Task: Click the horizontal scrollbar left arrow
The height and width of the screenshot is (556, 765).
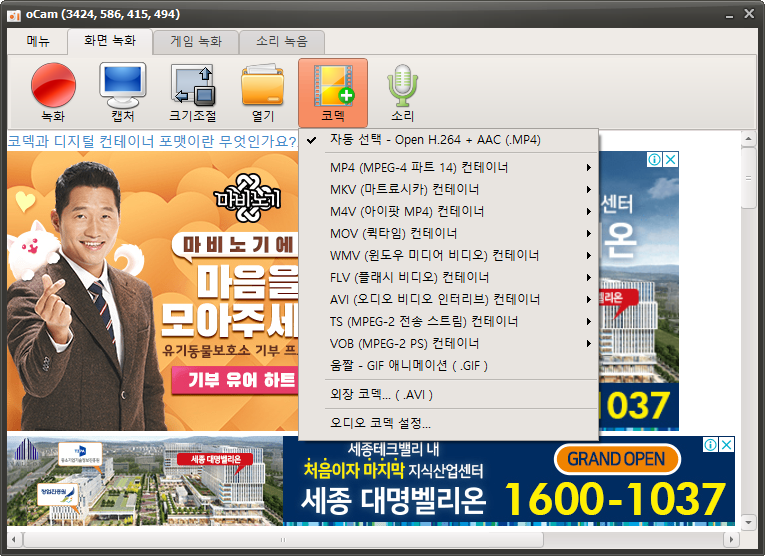Action: [x=14, y=539]
